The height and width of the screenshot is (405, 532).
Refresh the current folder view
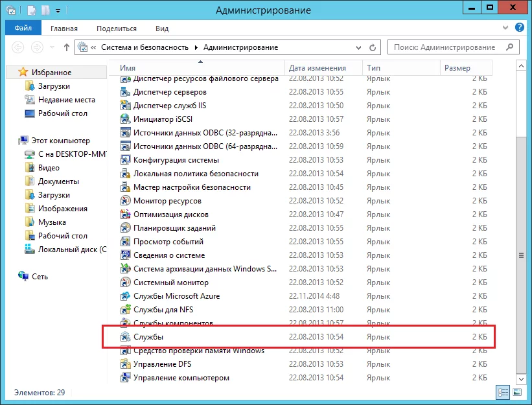click(373, 47)
